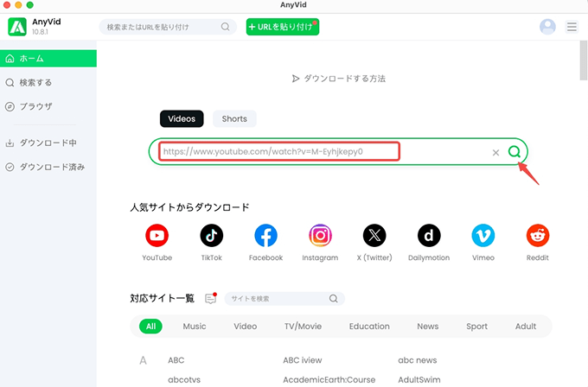Go to ホーム in sidebar
588x387 pixels.
point(48,59)
